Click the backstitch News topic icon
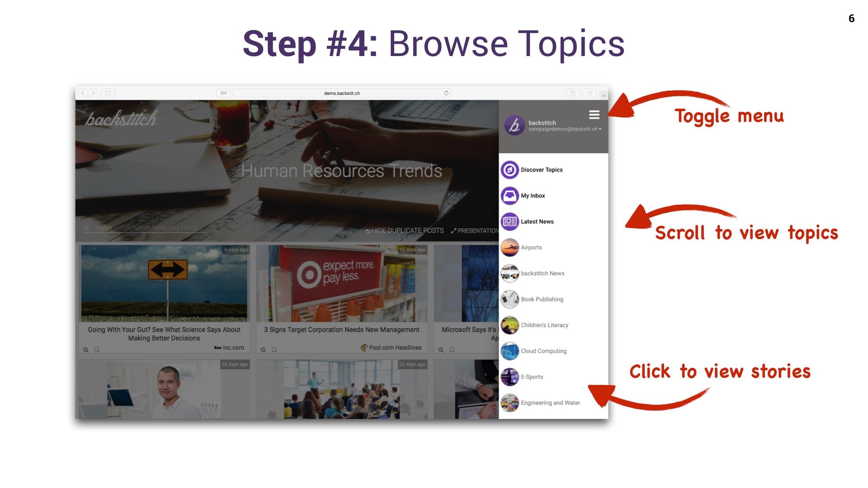Screen dimensions: 868x488 tap(509, 273)
